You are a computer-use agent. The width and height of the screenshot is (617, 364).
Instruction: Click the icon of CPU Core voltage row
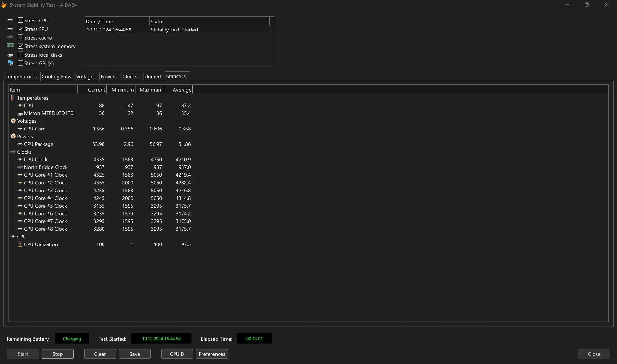(x=20, y=128)
